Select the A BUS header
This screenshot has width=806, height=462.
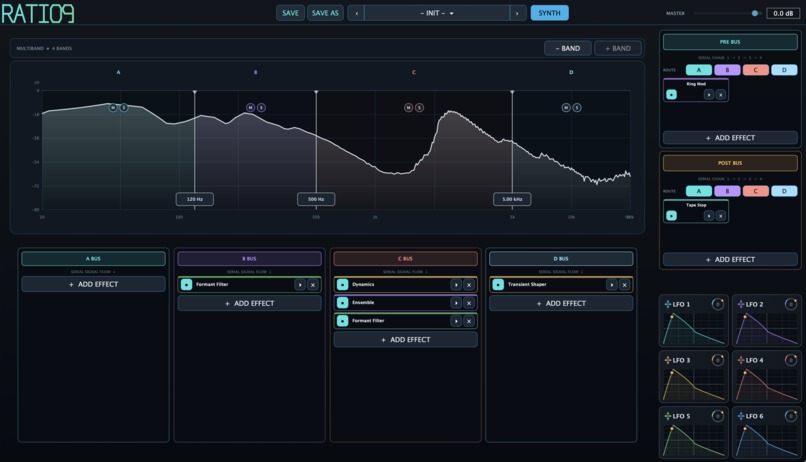[93, 258]
